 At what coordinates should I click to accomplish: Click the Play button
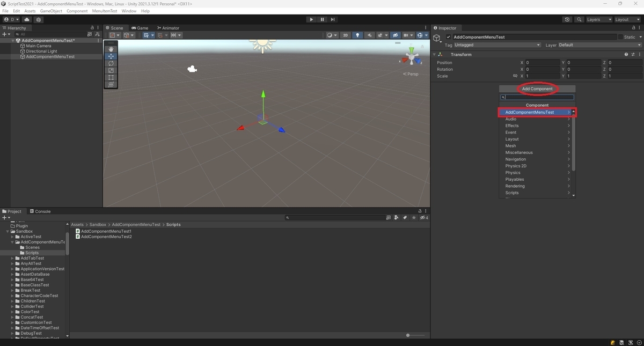(x=311, y=19)
